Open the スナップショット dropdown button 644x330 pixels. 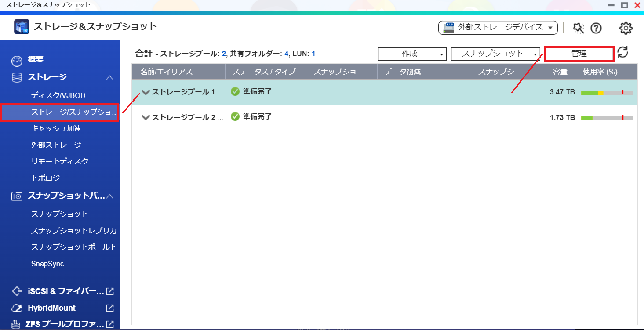coord(495,54)
